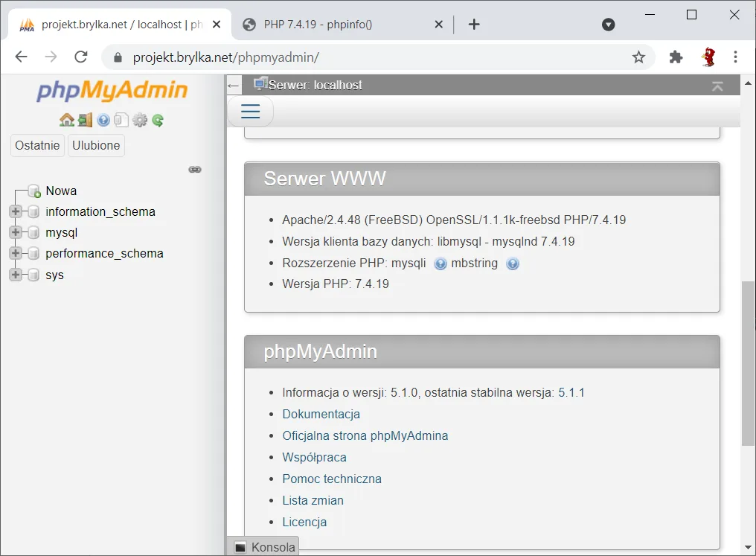Click the collapse-top double arrow icon
Screen dimensions: 756x556
click(x=717, y=86)
